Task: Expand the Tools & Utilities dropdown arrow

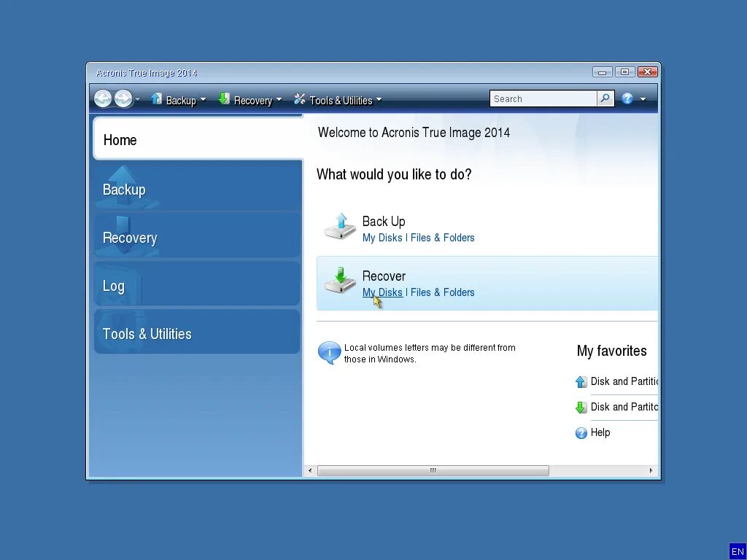Action: coord(379,99)
